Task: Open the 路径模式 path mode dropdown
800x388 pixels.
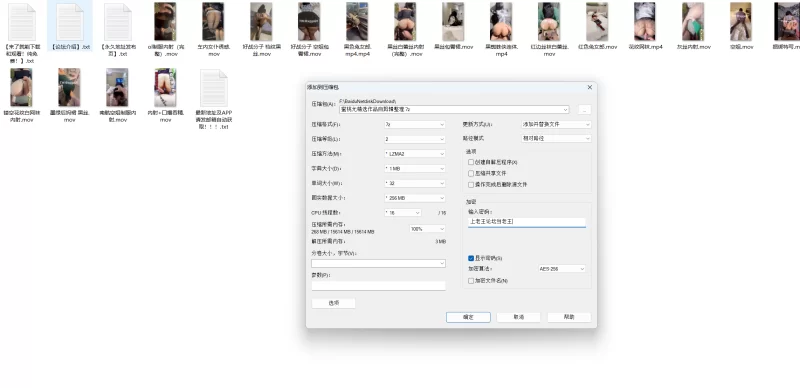Action: pos(556,138)
